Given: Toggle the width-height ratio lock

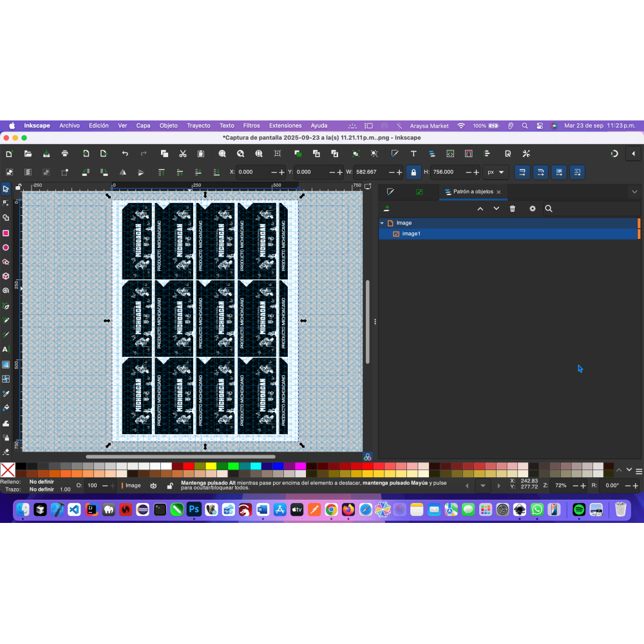Looking at the screenshot, I should coord(413,173).
